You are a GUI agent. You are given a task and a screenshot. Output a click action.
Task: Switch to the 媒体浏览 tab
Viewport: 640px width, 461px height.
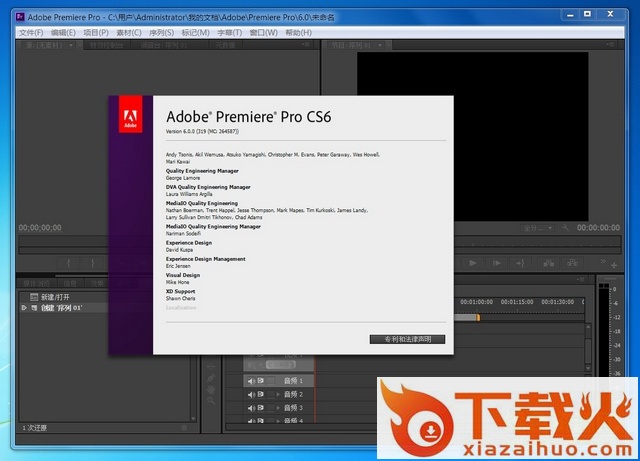(x=36, y=283)
